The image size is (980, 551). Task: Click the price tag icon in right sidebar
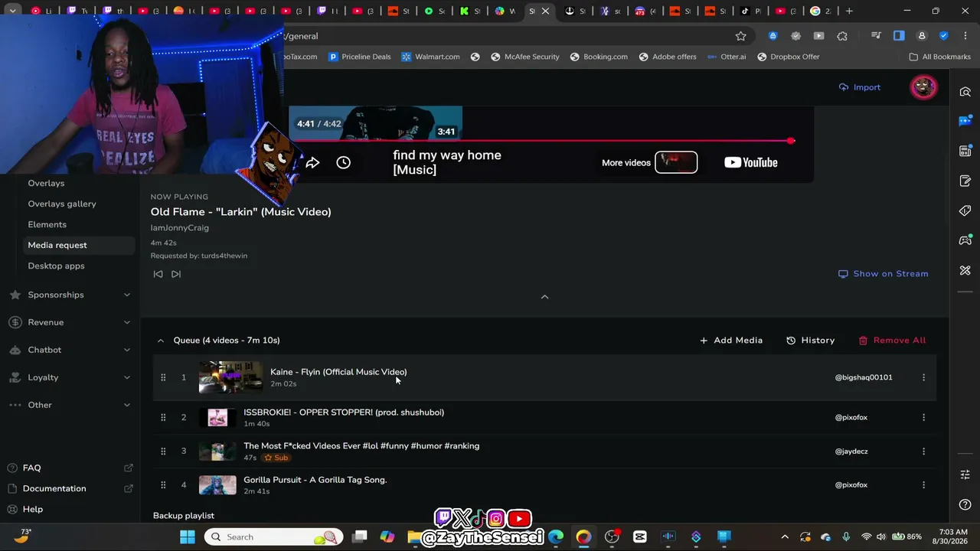(965, 211)
